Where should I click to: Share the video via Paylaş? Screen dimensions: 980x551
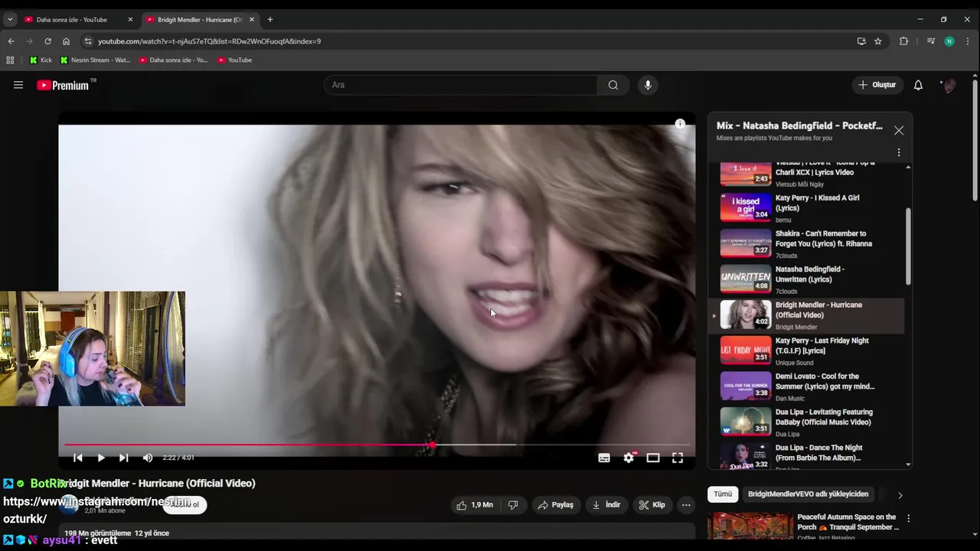556,505
